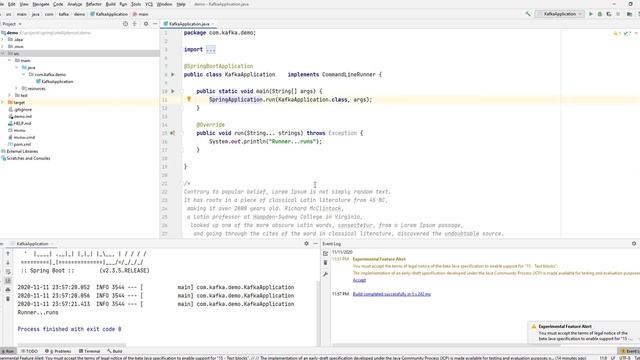Click horizontal scrollbar in Run console
The width and height of the screenshot is (640, 360).
pos(71,345)
